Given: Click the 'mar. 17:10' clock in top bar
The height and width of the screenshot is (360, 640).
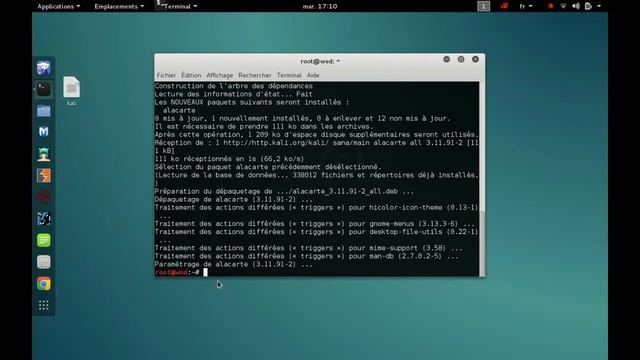Looking at the screenshot, I should (320, 6).
